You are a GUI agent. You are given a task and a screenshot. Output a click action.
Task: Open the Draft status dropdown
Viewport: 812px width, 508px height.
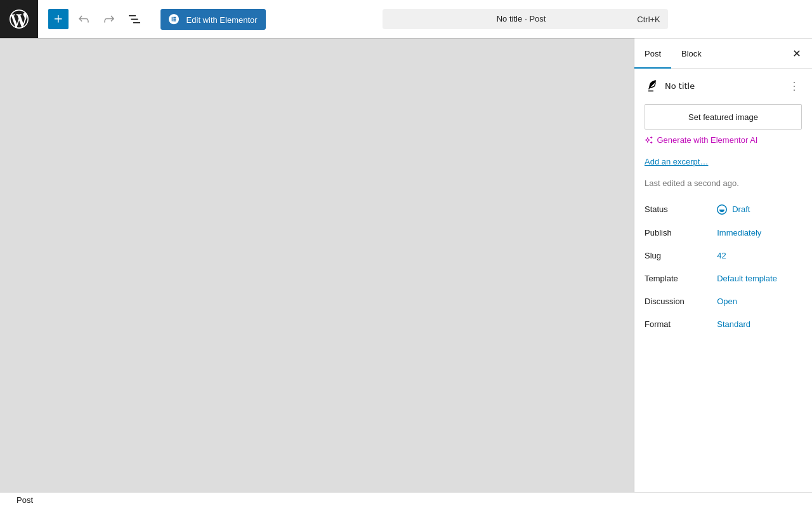(x=733, y=210)
